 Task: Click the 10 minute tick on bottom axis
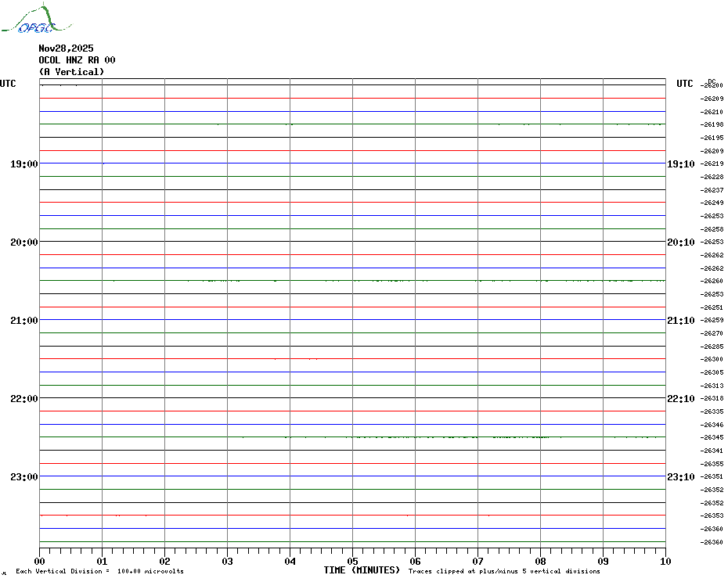665,561
